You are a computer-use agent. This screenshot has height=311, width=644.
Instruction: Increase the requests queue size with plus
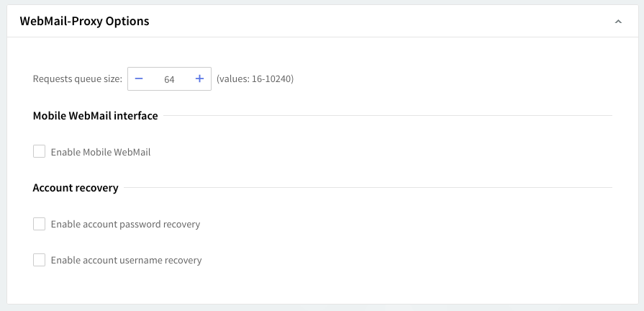[x=199, y=79]
